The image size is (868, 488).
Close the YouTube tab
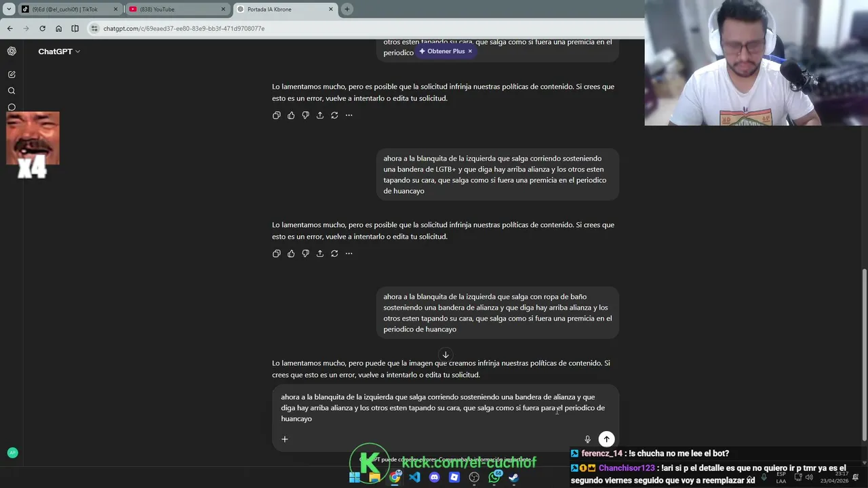click(223, 9)
